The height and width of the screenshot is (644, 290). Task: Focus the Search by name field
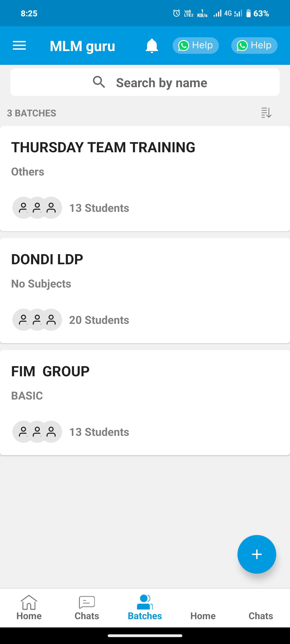[x=161, y=83]
